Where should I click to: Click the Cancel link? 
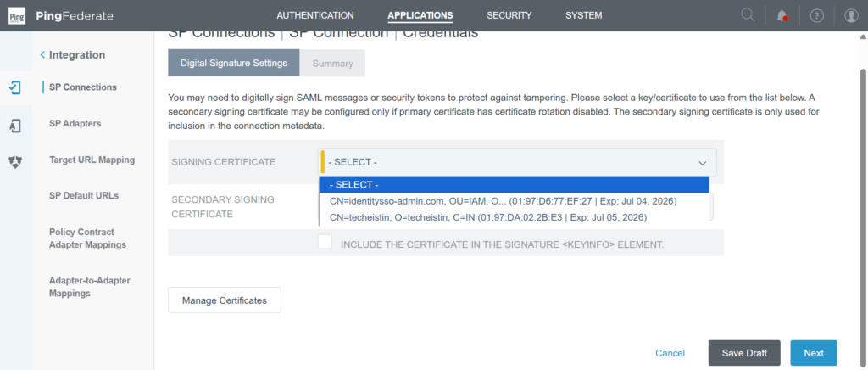(x=670, y=353)
